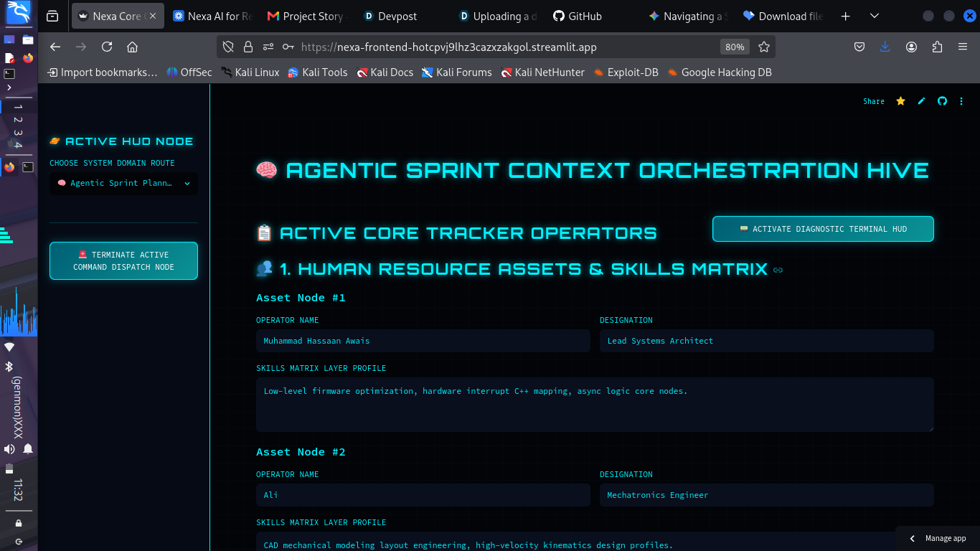Click the Bluetooth icon in Kali panel
Image resolution: width=980 pixels, height=551 pixels.
click(x=9, y=366)
